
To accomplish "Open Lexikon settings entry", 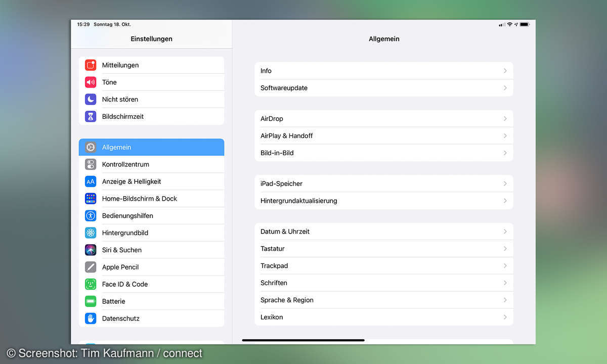I will click(384, 317).
